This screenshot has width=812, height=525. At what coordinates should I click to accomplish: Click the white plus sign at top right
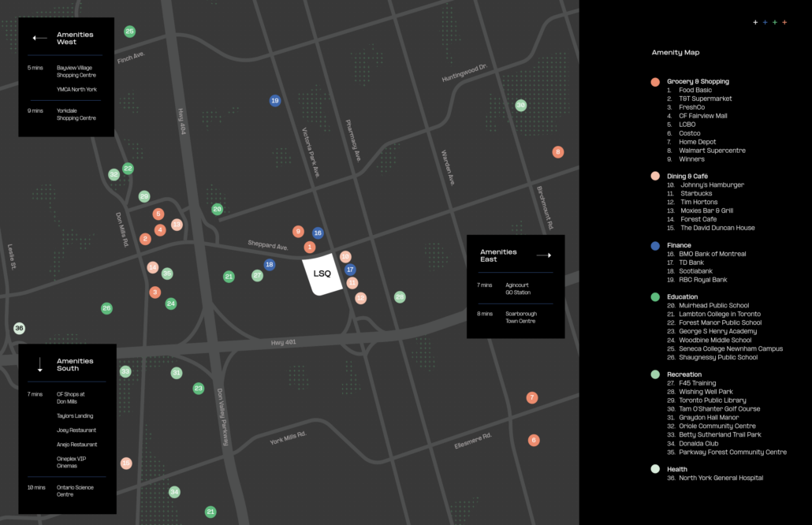755,22
